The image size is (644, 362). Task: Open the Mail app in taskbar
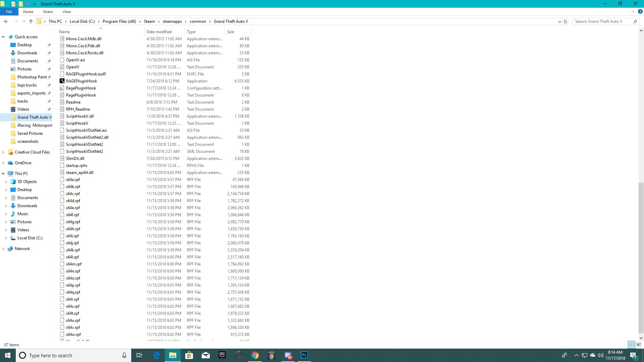[x=206, y=355]
